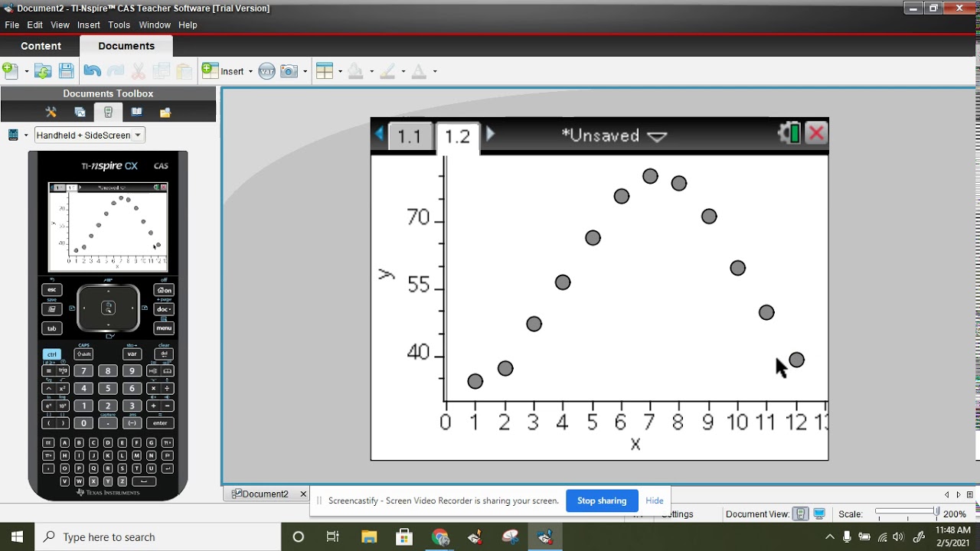Close the Document2 tab with its X
This screenshot has height=551, width=980.
tap(303, 494)
